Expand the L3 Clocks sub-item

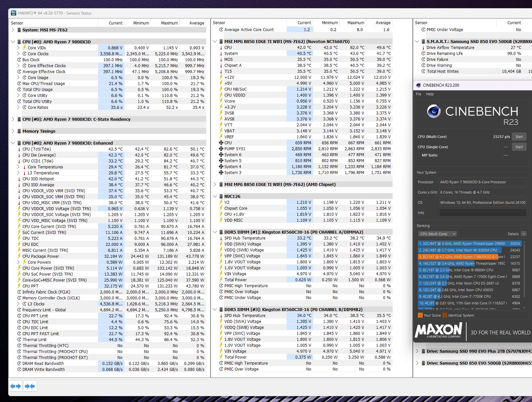pos(19,304)
